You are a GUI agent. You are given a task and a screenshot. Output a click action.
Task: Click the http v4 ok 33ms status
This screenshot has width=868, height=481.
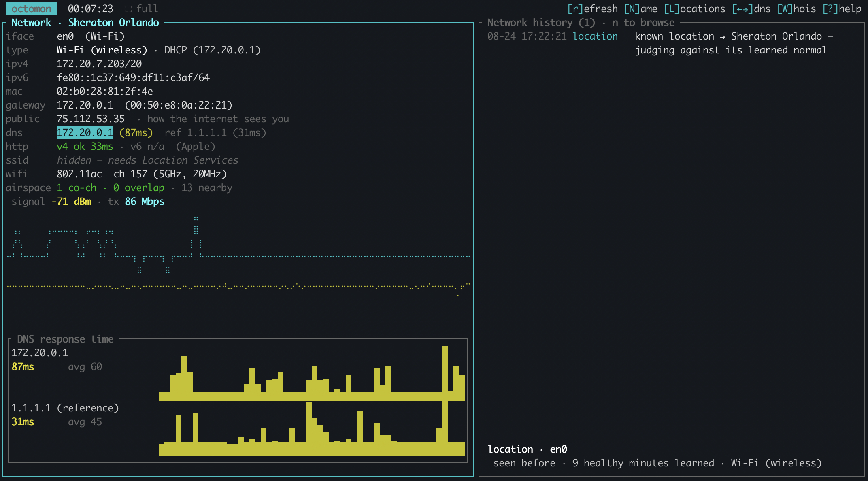point(85,146)
